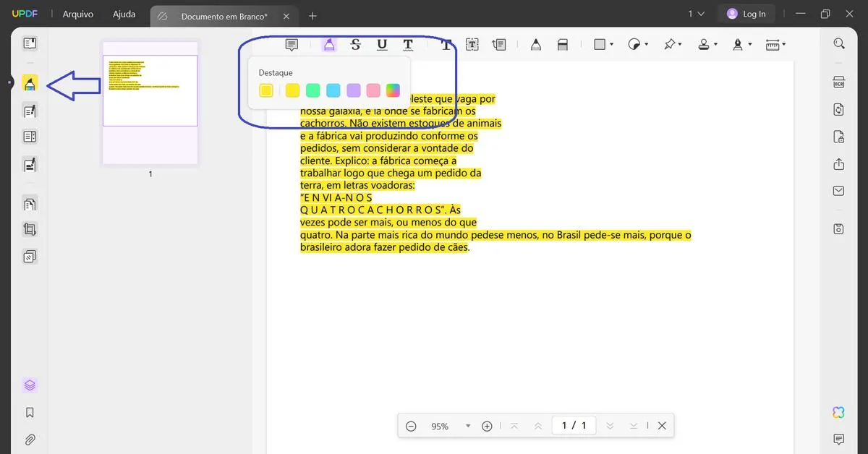Viewport: 868px width, 454px height.
Task: Open the Redact sidebar tool
Action: [30, 165]
